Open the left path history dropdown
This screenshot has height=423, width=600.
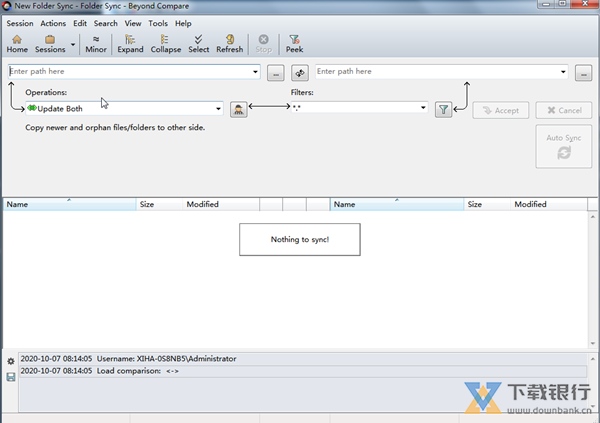[255, 72]
